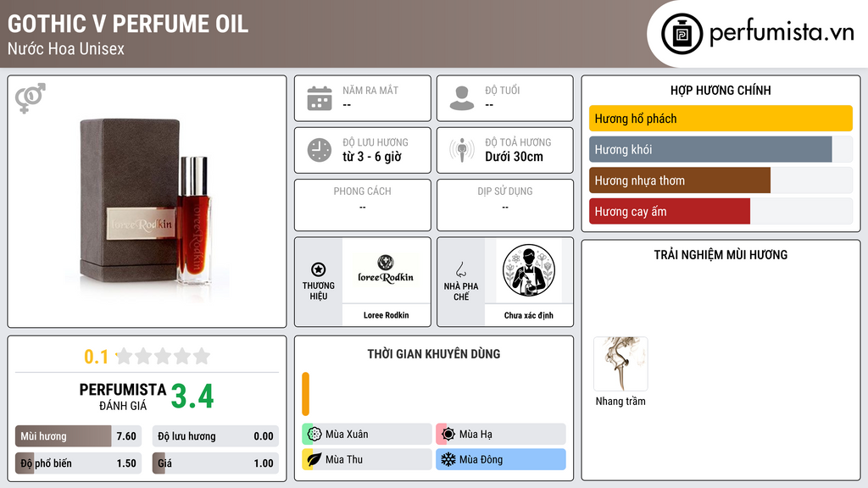Click the Mùa Hạ sun icon
The height and width of the screenshot is (488, 868).
(x=448, y=435)
